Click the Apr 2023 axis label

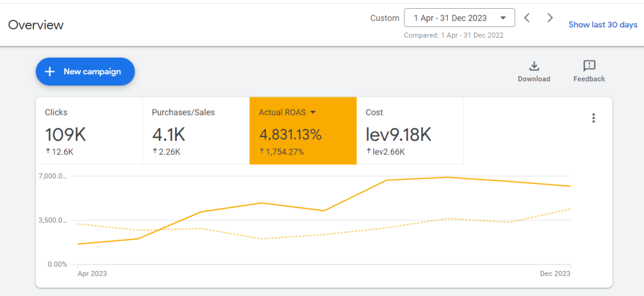pos(92,273)
